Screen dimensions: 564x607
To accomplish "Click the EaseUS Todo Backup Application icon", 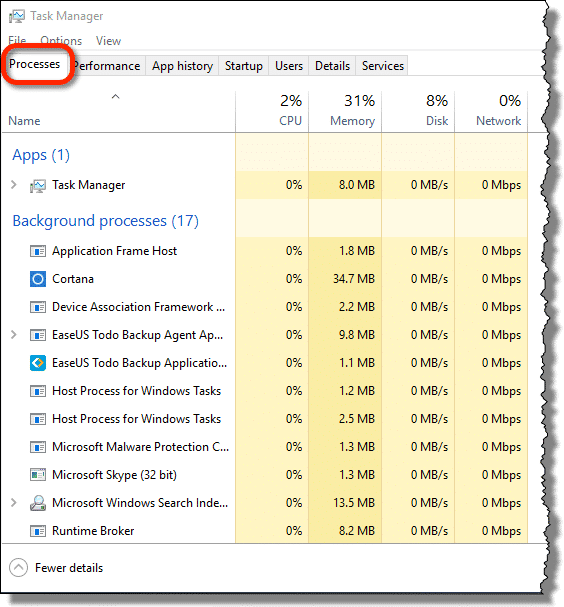I will pos(38,363).
